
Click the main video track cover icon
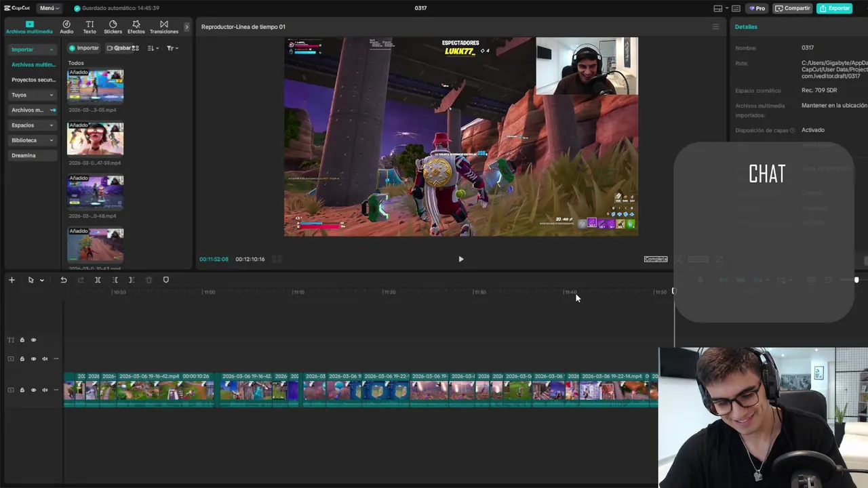pyautogui.click(x=10, y=390)
